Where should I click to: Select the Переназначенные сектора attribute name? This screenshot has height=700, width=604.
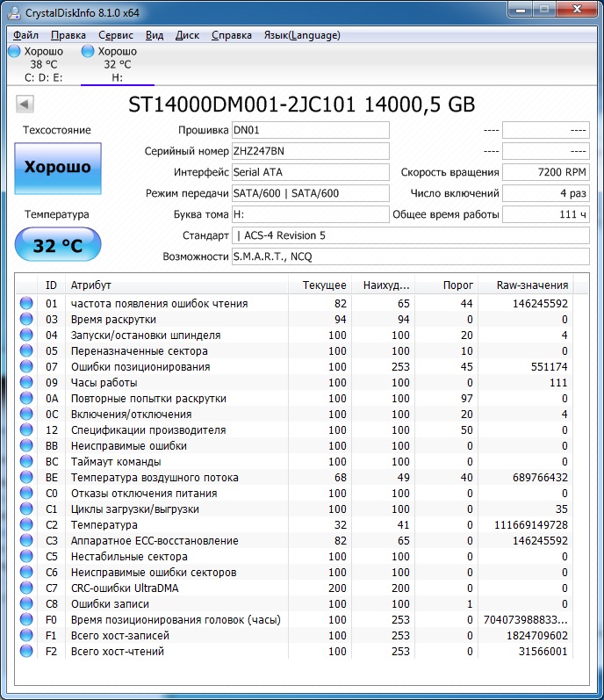click(140, 351)
